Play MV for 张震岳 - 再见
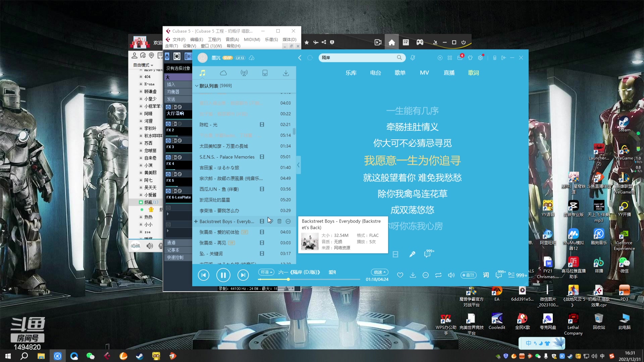Image resolution: width=644 pixels, height=362 pixels. pos(262,243)
